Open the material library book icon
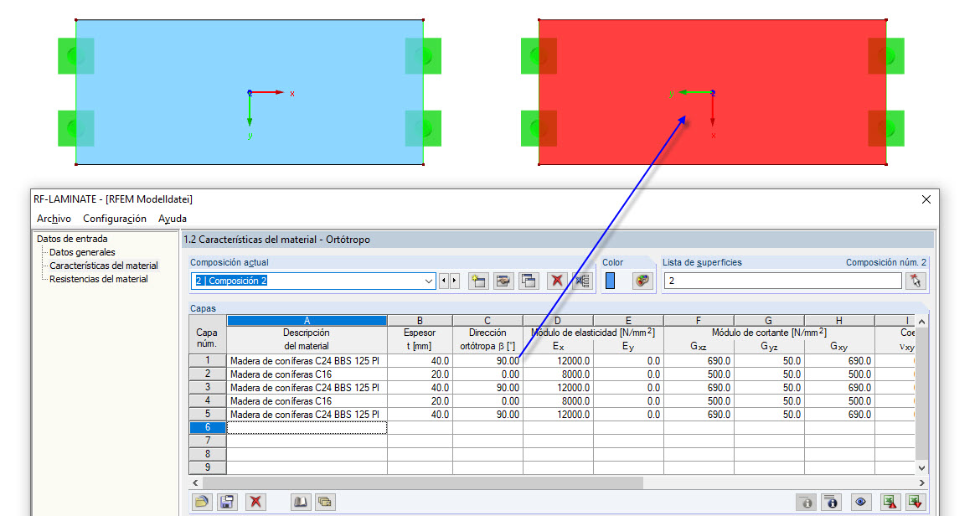Screen dimensions: 980x516 pos(301,502)
